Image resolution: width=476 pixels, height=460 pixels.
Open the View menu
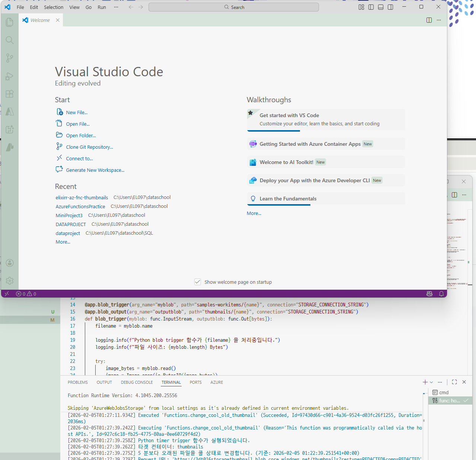click(x=74, y=7)
